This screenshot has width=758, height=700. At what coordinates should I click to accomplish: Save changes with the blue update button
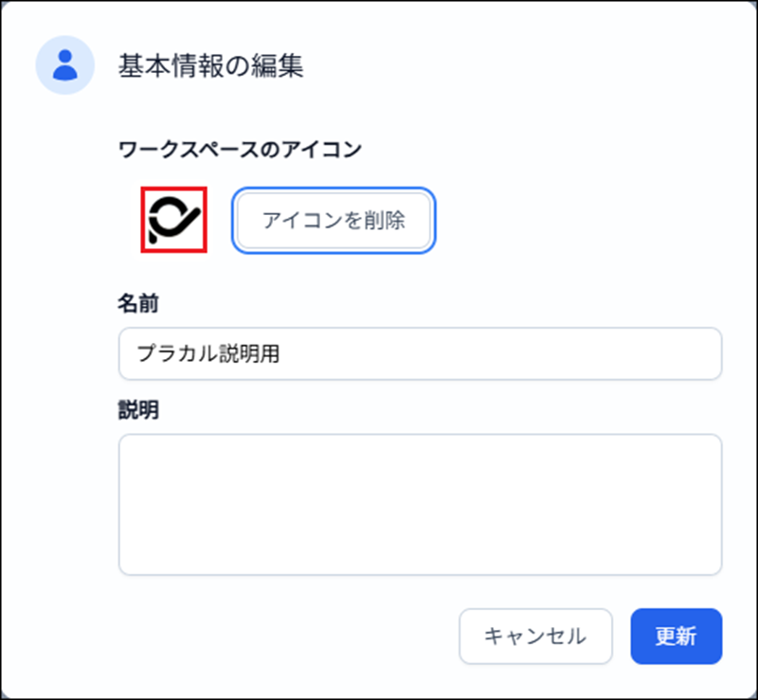676,636
